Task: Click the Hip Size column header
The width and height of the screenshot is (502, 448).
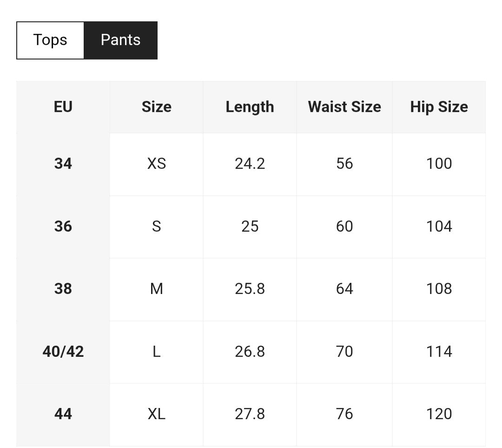Action: click(439, 107)
